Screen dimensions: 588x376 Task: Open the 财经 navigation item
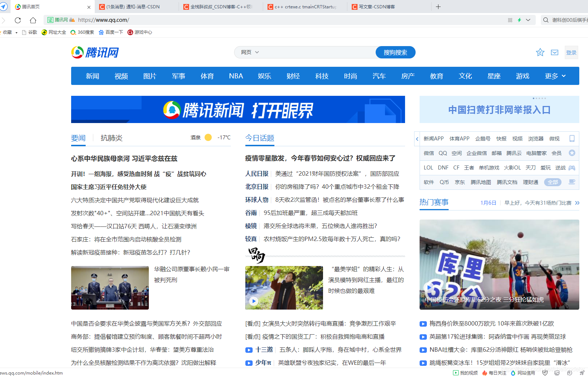(293, 76)
